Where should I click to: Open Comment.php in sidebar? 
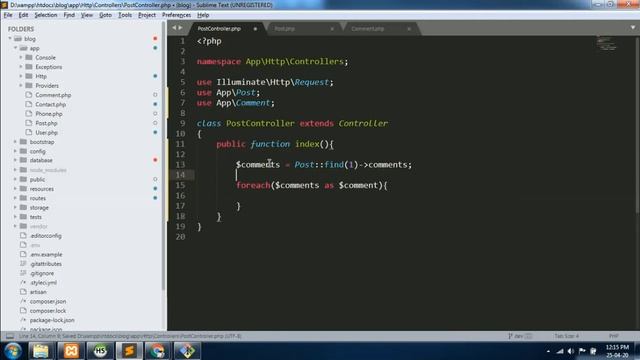(x=53, y=95)
